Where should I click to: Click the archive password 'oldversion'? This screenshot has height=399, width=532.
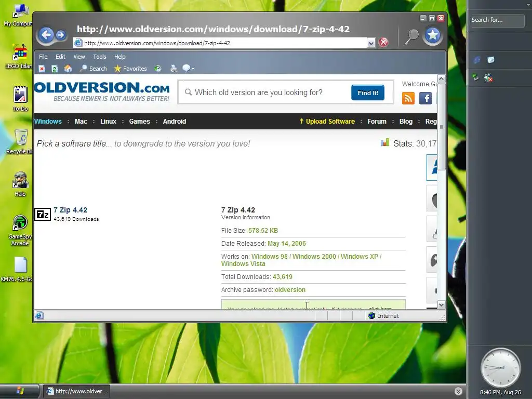tap(290, 290)
